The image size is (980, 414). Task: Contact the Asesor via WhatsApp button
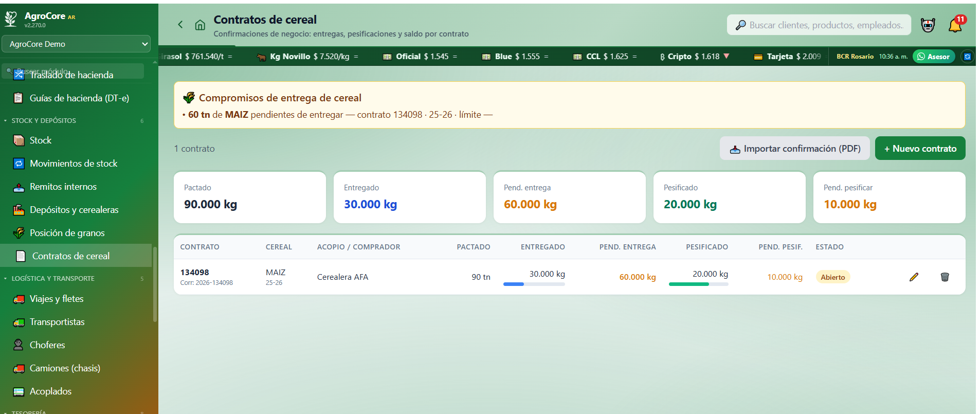pos(934,57)
